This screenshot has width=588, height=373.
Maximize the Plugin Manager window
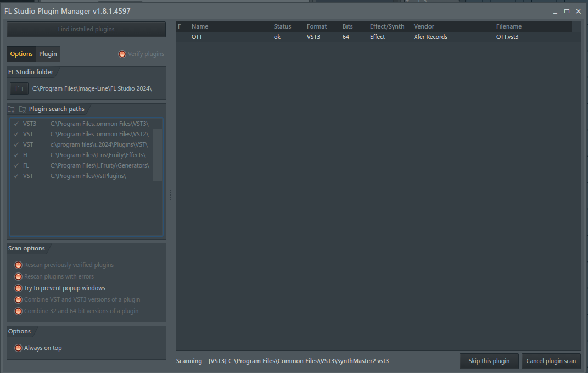[567, 12]
